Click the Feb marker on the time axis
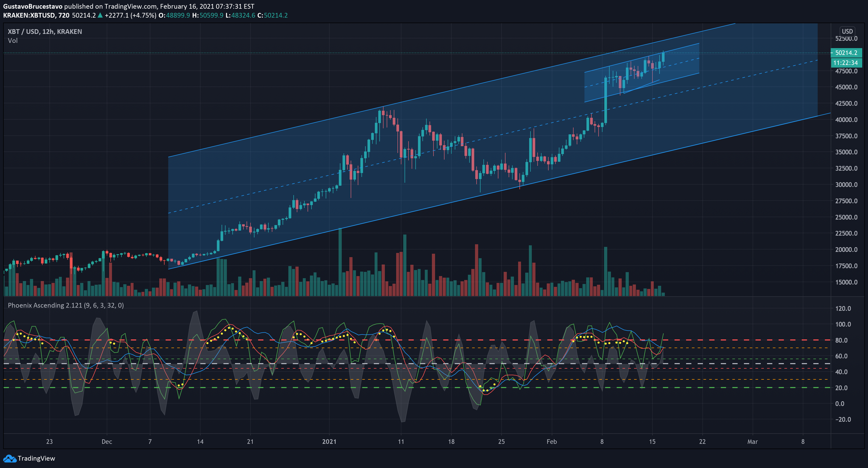This screenshot has height=468, width=868. 552,441
